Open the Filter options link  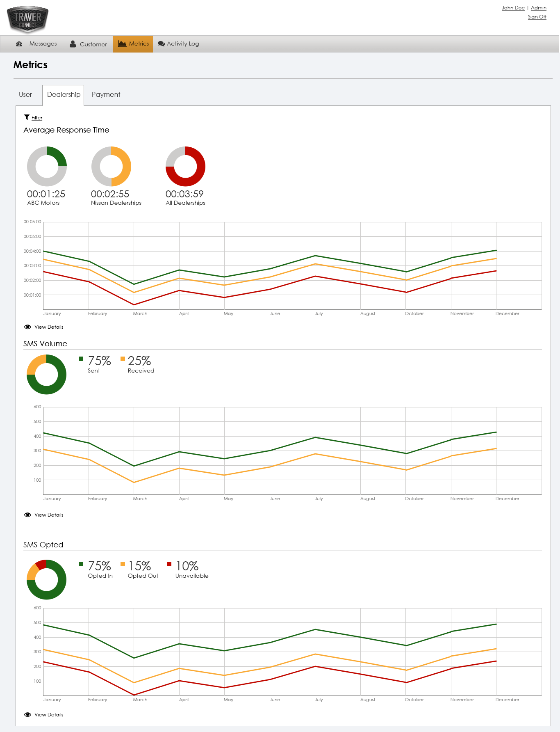tap(37, 118)
